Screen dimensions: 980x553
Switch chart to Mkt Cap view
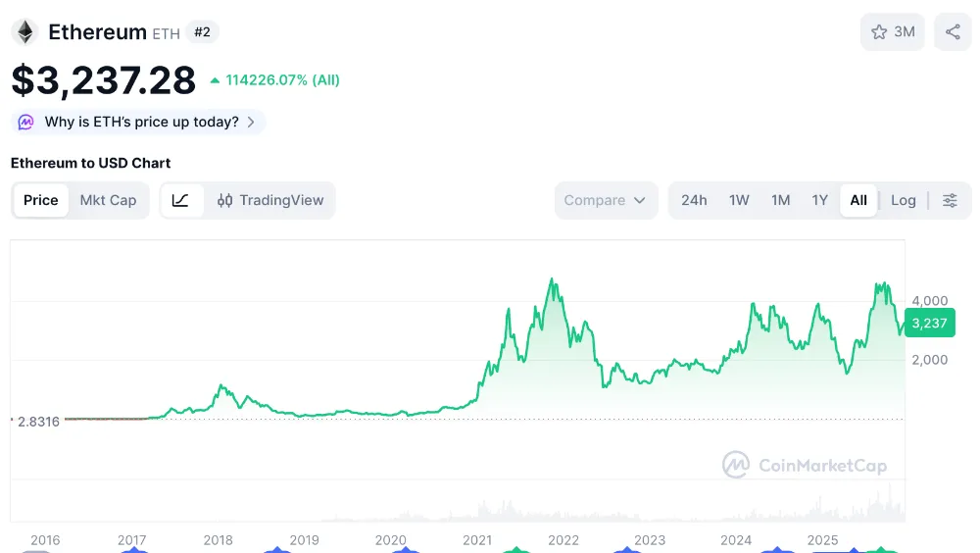(108, 200)
